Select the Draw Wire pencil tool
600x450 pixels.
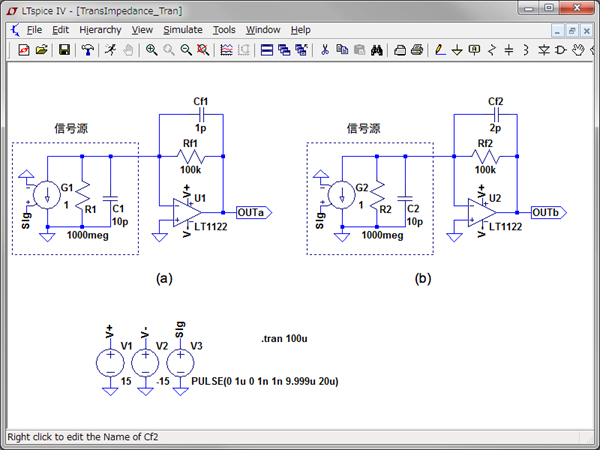(440, 50)
